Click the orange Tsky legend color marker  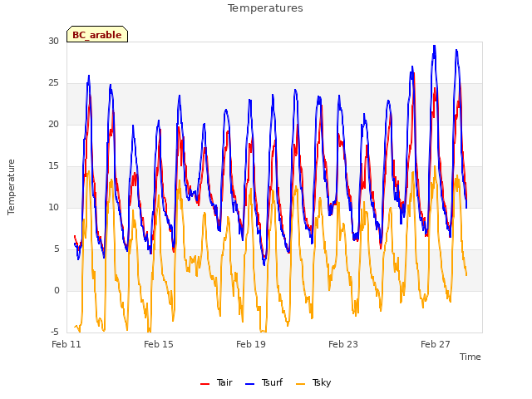pos(301,384)
